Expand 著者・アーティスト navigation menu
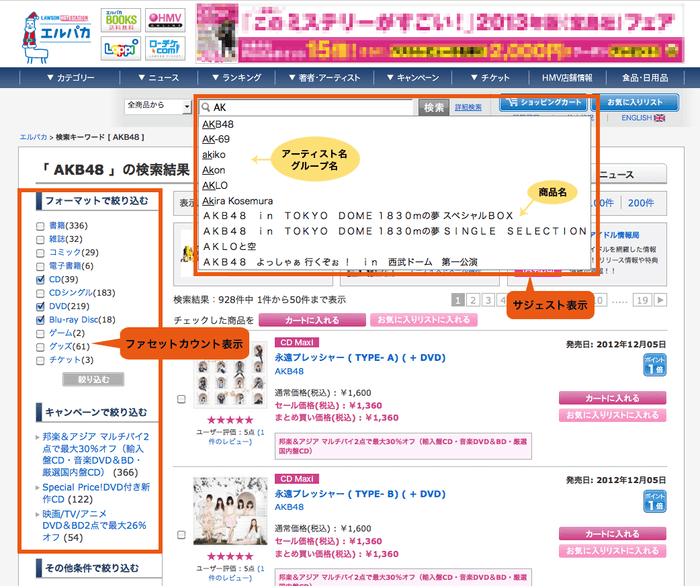Screen dimensions: 700x586 324,78
